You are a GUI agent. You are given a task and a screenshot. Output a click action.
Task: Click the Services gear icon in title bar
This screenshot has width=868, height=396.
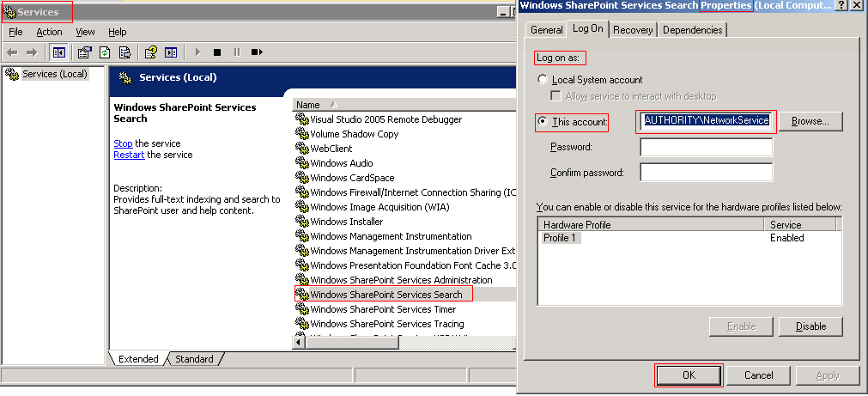coord(9,12)
